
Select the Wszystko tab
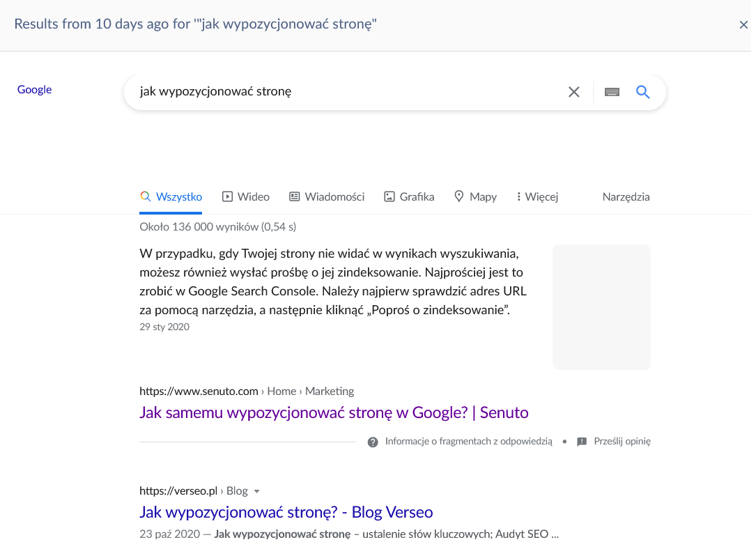(x=171, y=196)
